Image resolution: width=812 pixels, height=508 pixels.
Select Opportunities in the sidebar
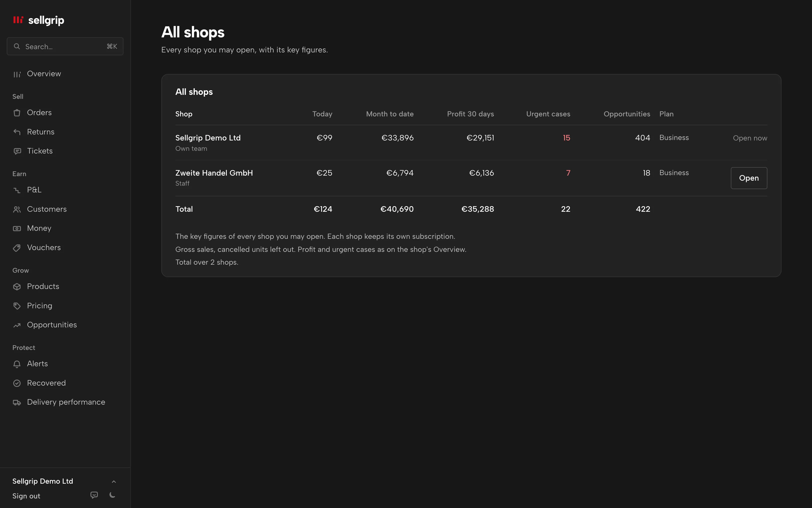(65, 325)
